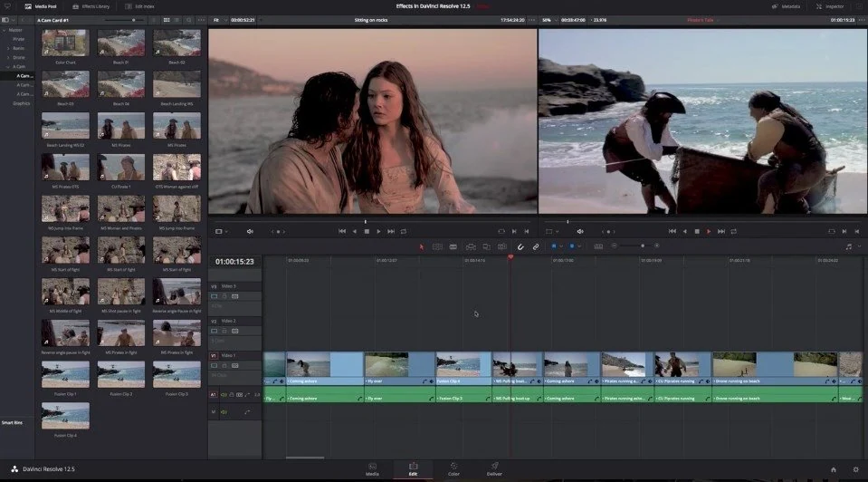Open the Inspector panel
Image resolution: width=868 pixels, height=482 pixels.
pos(830,6)
